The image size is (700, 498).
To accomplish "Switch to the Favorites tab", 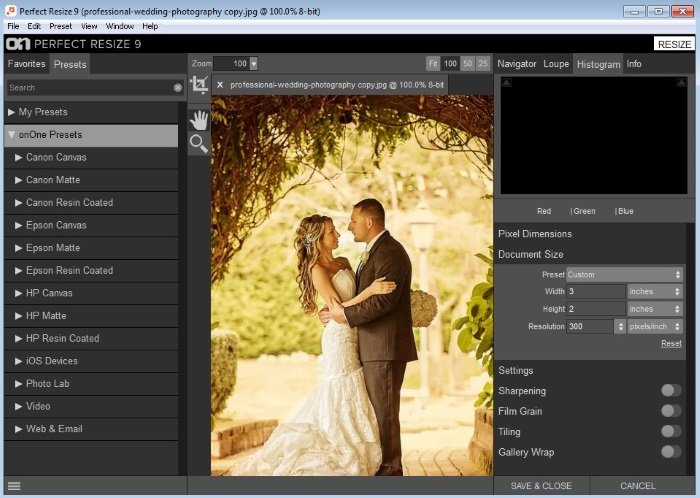I will click(27, 64).
